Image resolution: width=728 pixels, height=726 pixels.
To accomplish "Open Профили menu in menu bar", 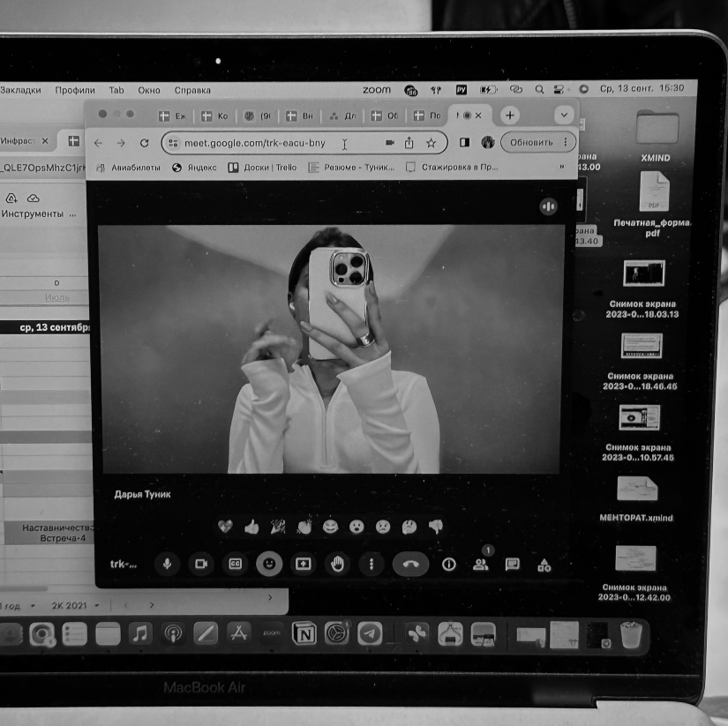I will tap(75, 90).
